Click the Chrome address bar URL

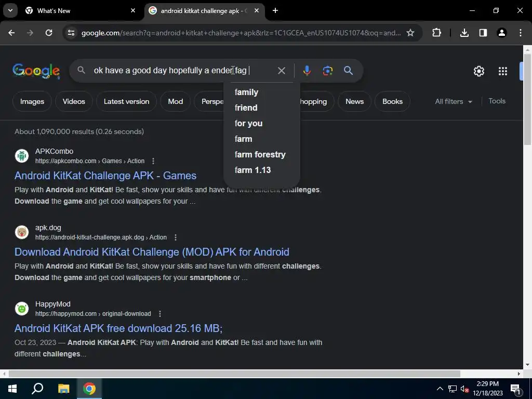coord(241,33)
